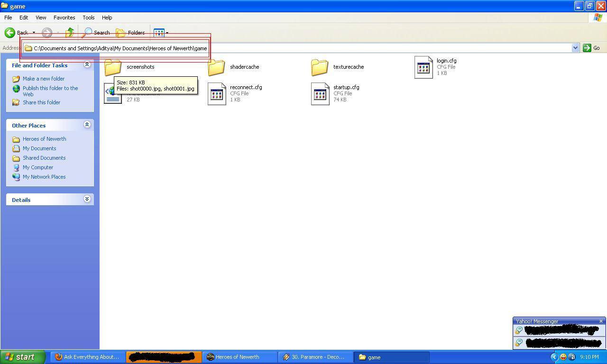Expand the Details panel
Viewport: 607px width, 364px height.
click(x=87, y=199)
